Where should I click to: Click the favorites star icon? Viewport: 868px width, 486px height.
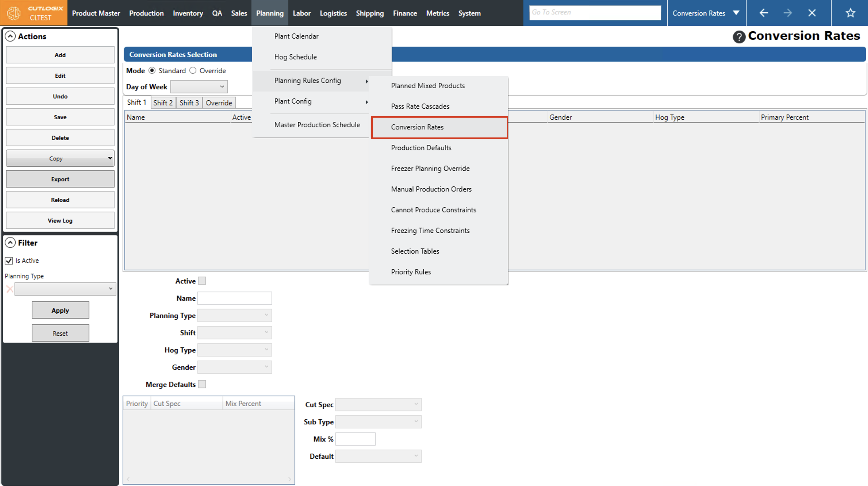pyautogui.click(x=850, y=13)
